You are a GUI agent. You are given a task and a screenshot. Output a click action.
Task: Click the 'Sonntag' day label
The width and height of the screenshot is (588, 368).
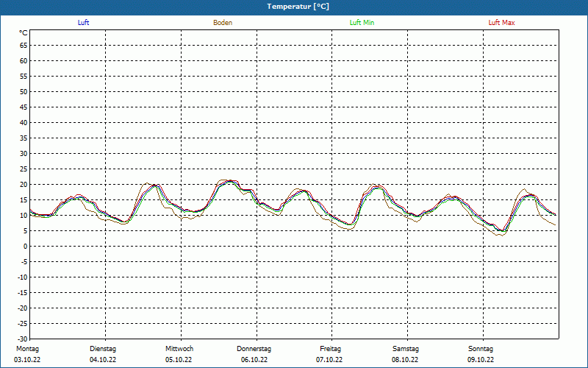click(x=481, y=349)
